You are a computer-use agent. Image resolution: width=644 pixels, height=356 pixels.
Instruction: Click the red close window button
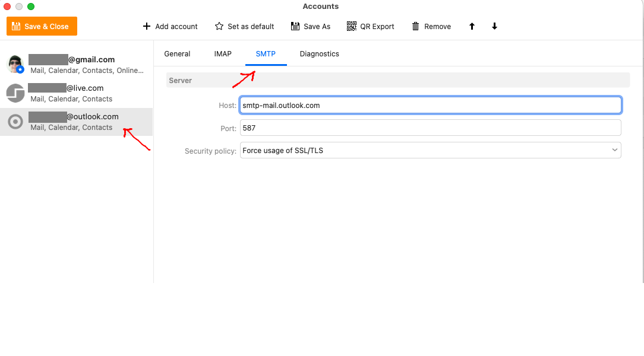pos(7,7)
